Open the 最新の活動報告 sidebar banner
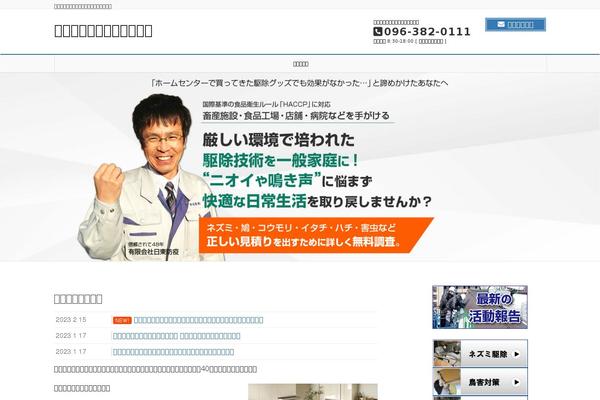The height and width of the screenshot is (400, 600). click(480, 307)
